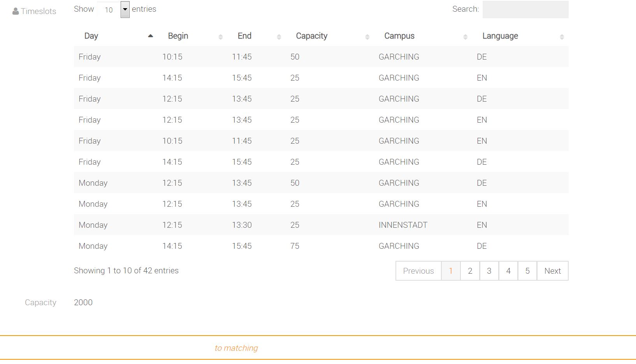
Task: Click capacity 50 in Monday row
Action: click(x=295, y=183)
